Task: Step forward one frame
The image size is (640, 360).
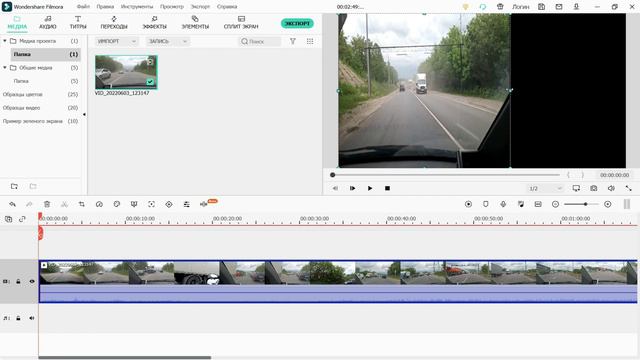Action: coord(352,188)
